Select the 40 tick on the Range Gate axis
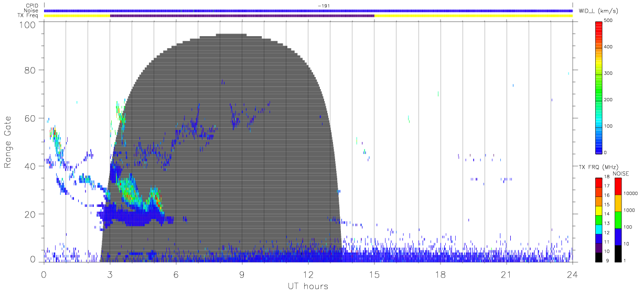Image resolution: width=644 pixels, height=297 pixels. pyautogui.click(x=30, y=166)
